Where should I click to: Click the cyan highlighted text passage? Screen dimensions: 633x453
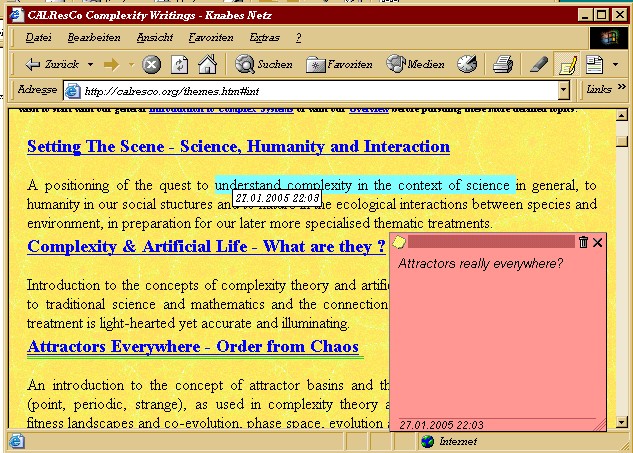click(365, 185)
